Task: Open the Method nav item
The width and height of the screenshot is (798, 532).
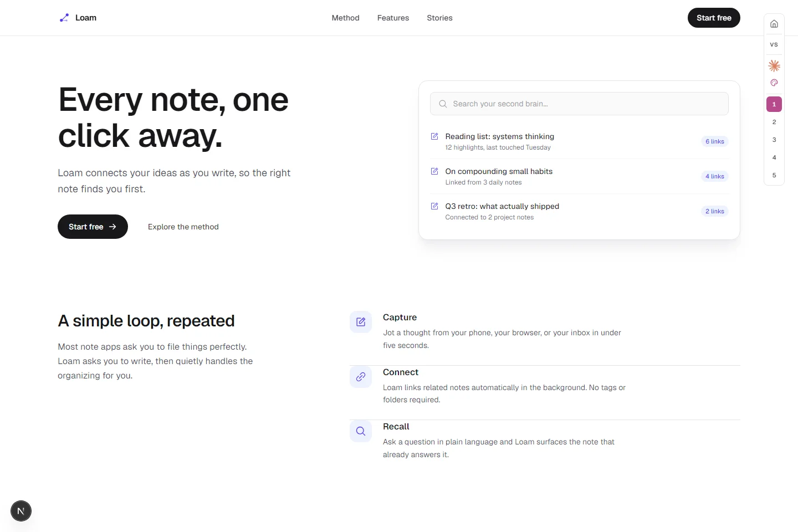Action: [x=346, y=18]
